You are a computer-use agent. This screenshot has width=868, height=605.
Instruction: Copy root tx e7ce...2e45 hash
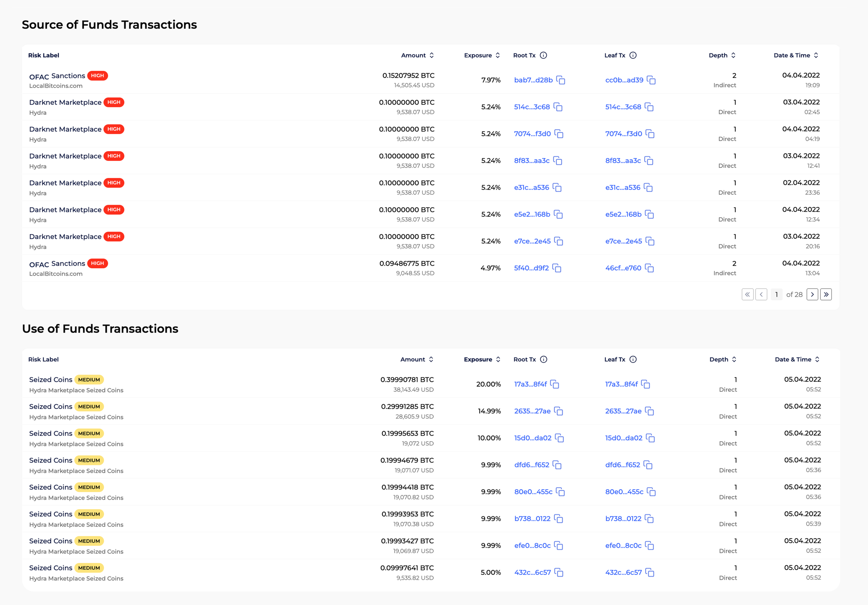(x=558, y=241)
